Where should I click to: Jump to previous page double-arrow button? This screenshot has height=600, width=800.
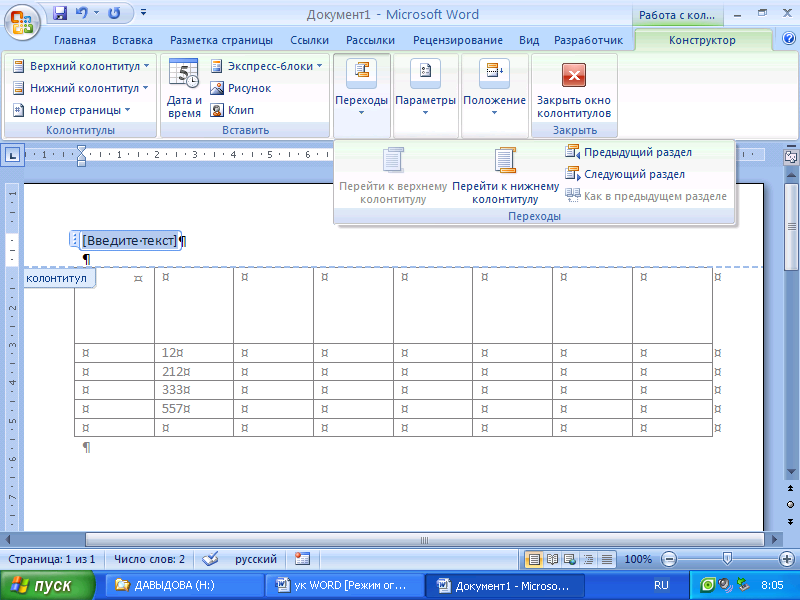(790, 488)
